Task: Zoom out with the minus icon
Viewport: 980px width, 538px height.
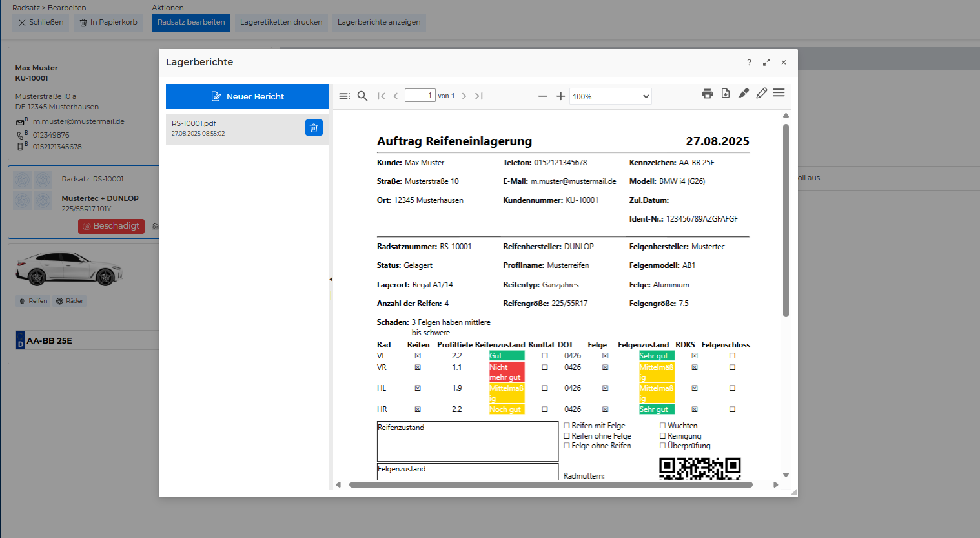Action: point(543,96)
